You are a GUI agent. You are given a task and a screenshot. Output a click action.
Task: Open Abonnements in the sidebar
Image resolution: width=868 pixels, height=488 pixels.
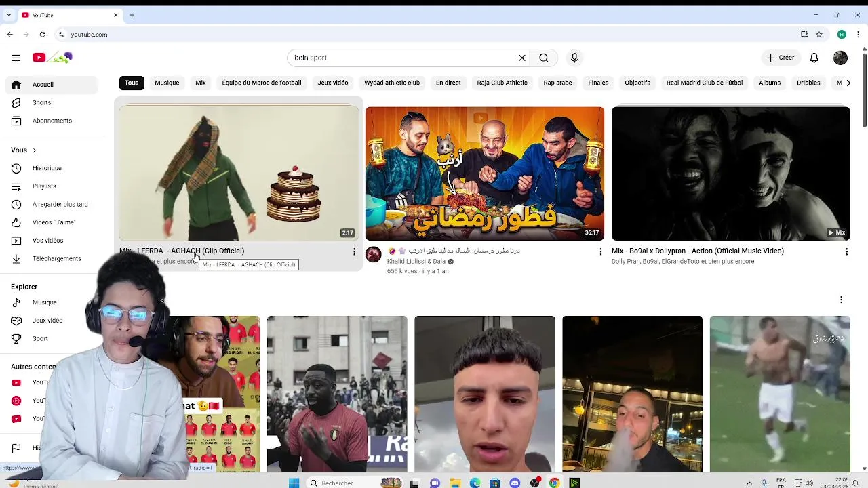coord(52,121)
